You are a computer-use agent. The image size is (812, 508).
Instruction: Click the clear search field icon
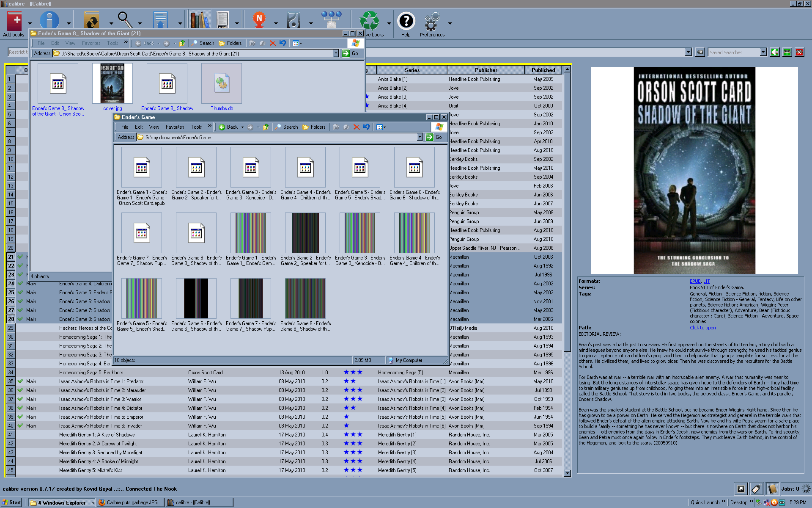click(700, 52)
